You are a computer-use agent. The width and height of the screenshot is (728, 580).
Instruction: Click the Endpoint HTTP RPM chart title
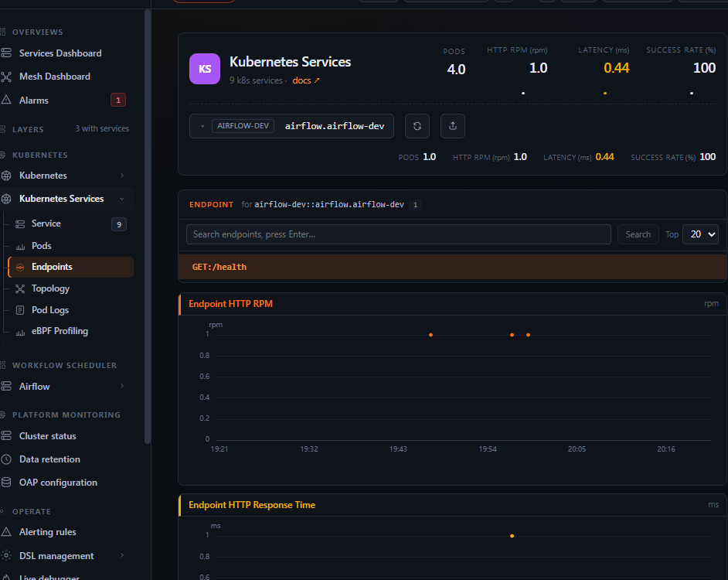click(x=231, y=303)
